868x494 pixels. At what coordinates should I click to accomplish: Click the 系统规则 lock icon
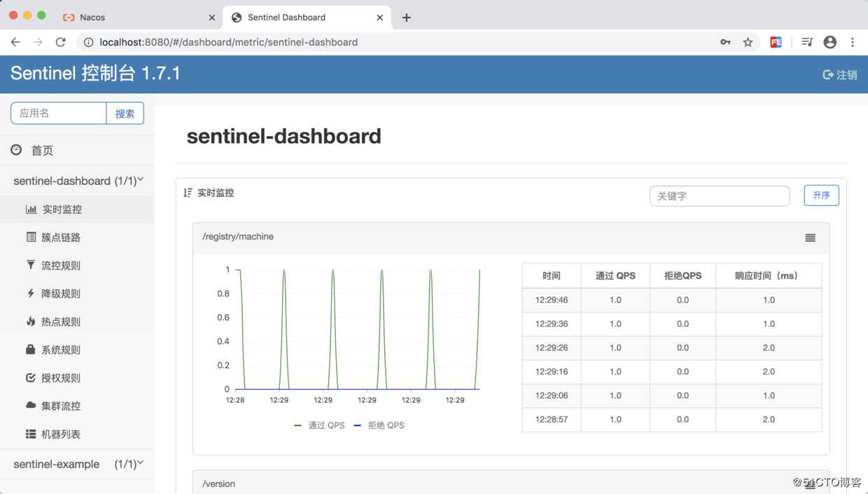pos(31,349)
